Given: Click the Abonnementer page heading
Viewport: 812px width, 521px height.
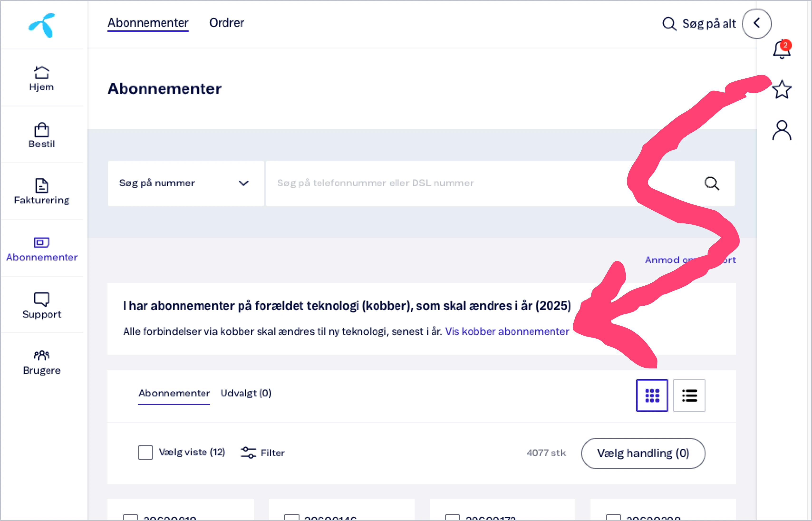Looking at the screenshot, I should click(164, 89).
